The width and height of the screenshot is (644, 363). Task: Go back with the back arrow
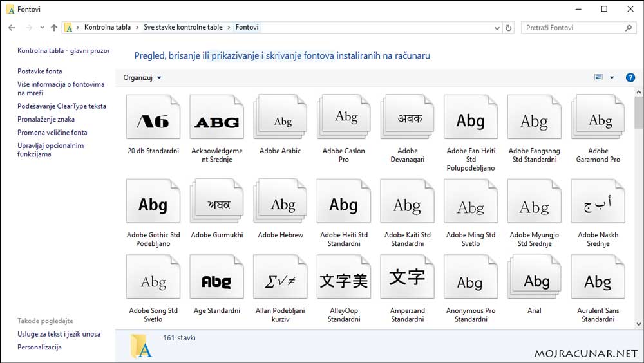point(12,28)
